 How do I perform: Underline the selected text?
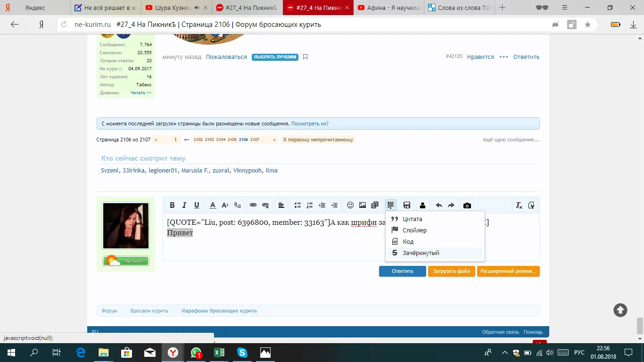tap(197, 205)
